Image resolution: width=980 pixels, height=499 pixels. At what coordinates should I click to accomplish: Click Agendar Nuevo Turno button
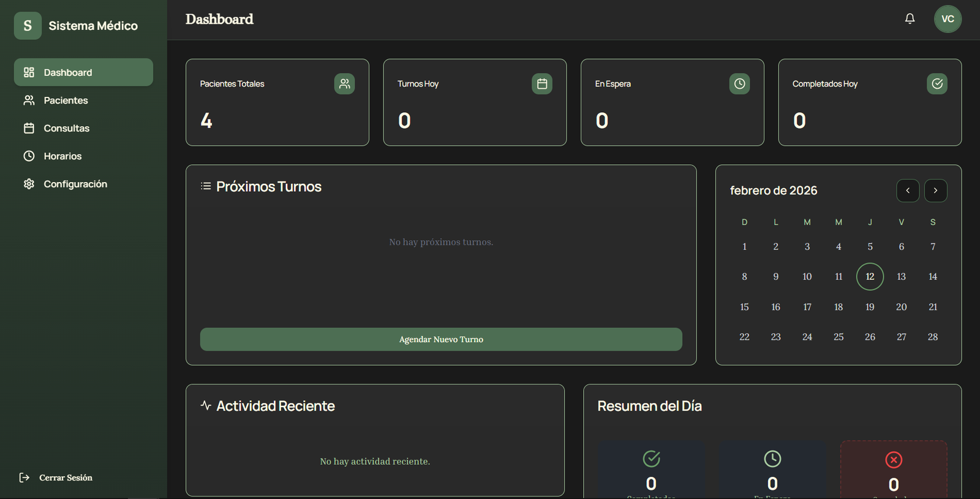(x=441, y=340)
